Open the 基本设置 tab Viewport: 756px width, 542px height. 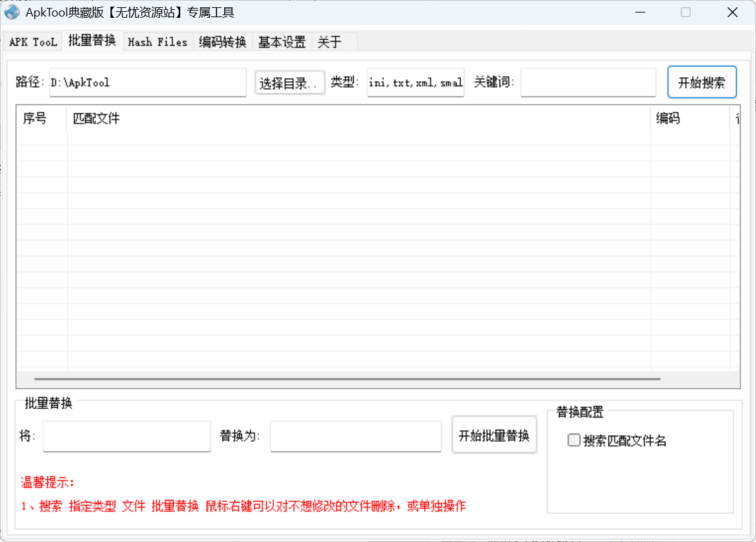(282, 42)
